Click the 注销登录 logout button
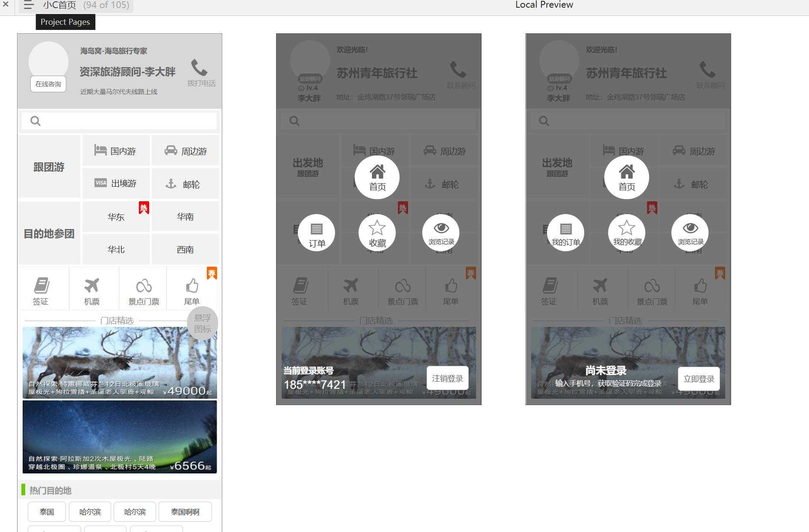The image size is (809, 532). (447, 378)
